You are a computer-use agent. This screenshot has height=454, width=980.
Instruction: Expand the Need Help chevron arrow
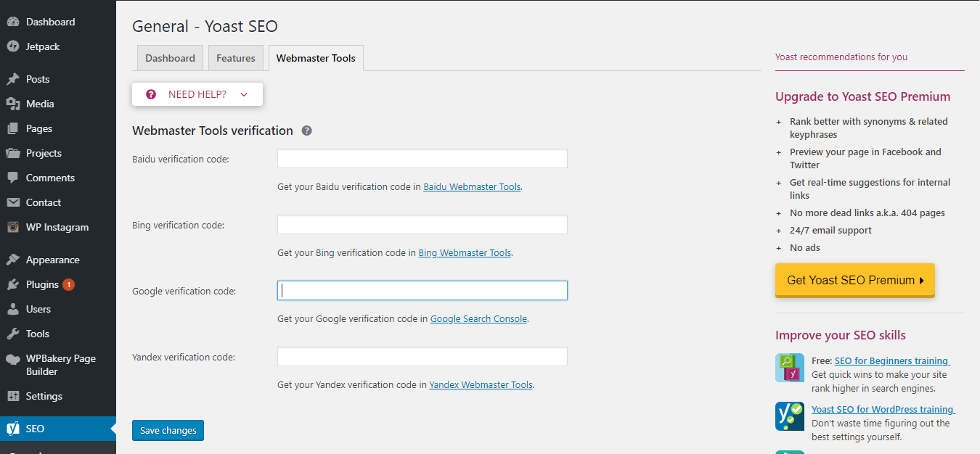(x=243, y=94)
